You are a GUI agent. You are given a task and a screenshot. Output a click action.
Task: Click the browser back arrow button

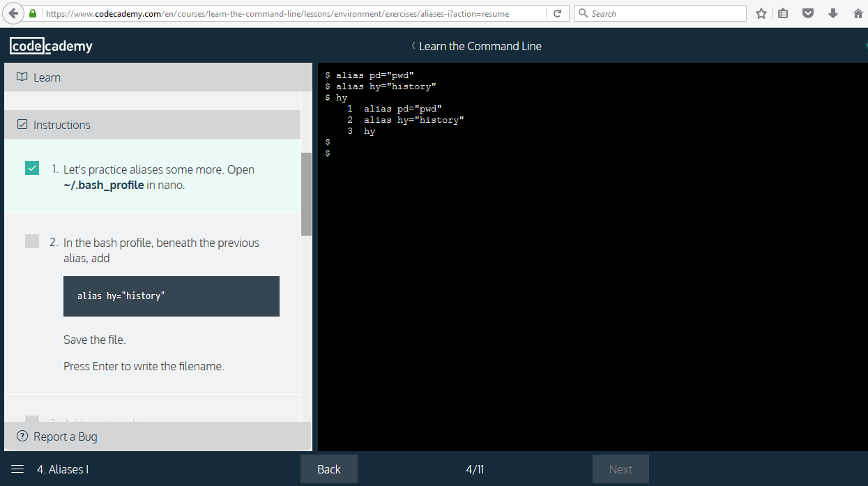click(x=13, y=13)
